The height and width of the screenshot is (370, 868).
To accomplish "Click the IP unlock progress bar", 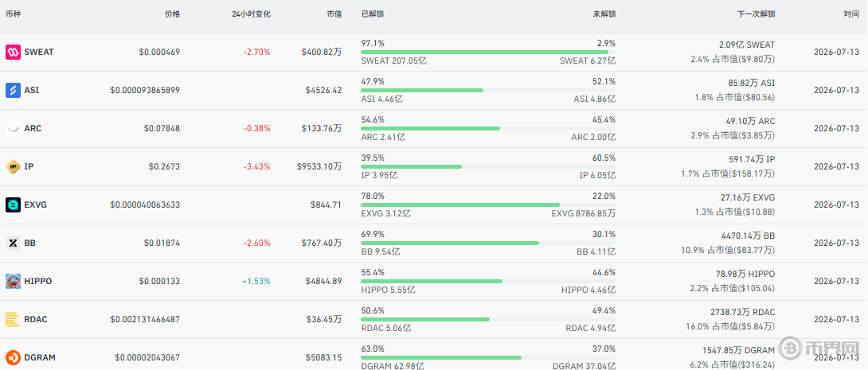I will coord(488,166).
